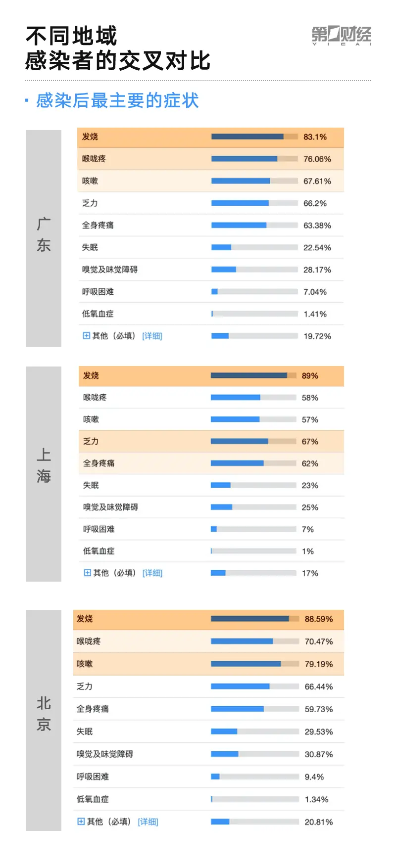
Task: Expand the 其他 row in the 北京 table
Action: point(81,822)
